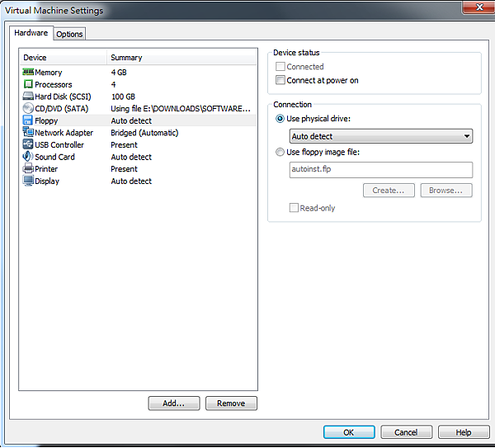Open the Auto detect drive dropdown

click(x=380, y=136)
